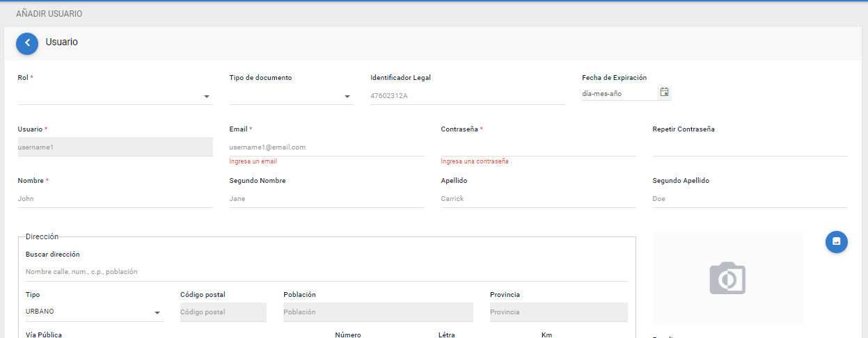Click the día-mes-año date field

click(x=619, y=93)
